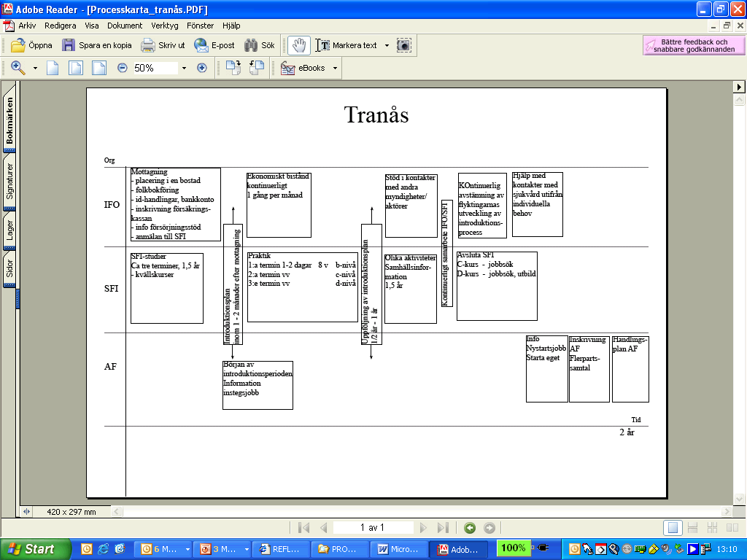The width and height of the screenshot is (747, 560).
Task: Open Arkiv menu
Action: coord(27,26)
